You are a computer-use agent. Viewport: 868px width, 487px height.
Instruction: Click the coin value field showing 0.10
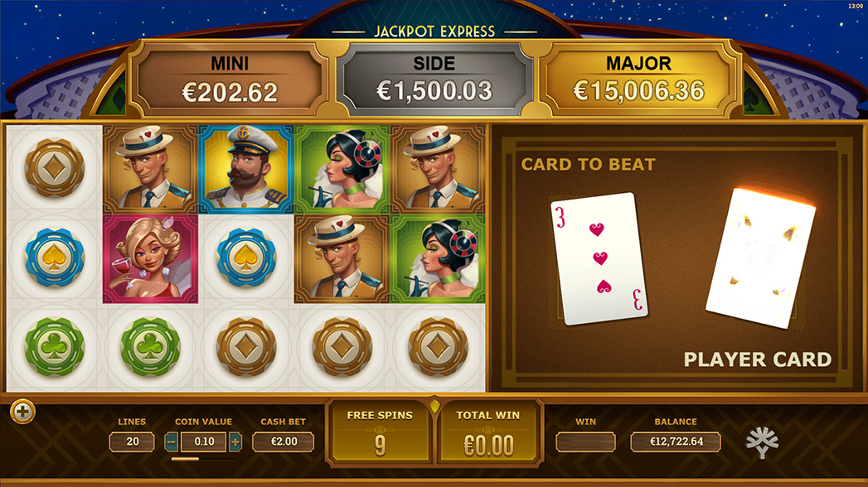point(204,441)
